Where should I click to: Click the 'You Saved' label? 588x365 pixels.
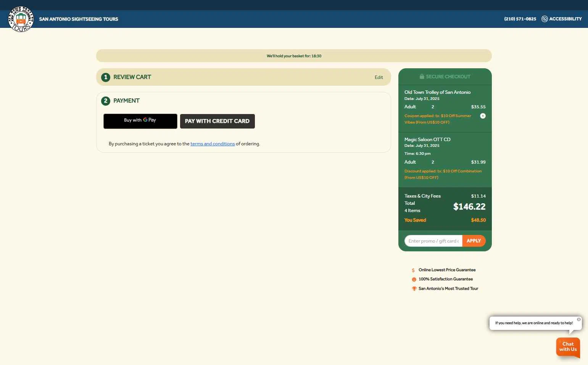click(415, 220)
